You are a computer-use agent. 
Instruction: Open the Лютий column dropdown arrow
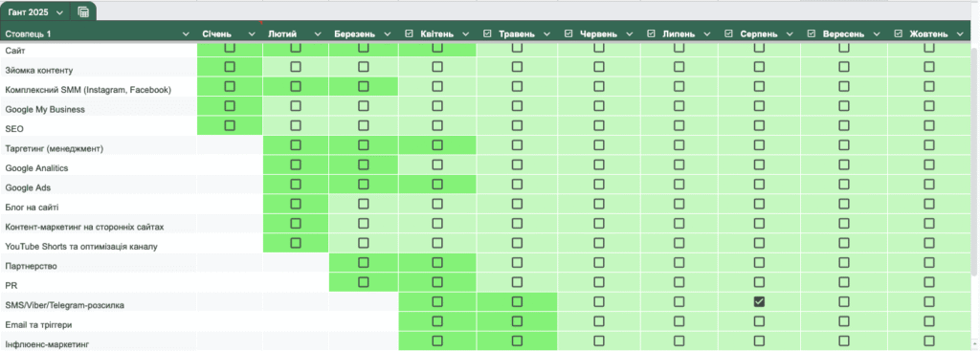click(x=318, y=33)
